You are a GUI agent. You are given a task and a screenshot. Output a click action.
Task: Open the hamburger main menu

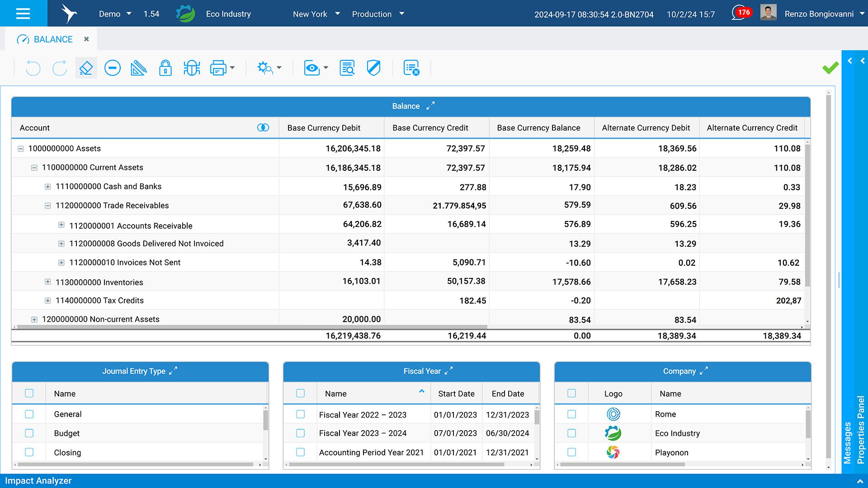pos(23,14)
